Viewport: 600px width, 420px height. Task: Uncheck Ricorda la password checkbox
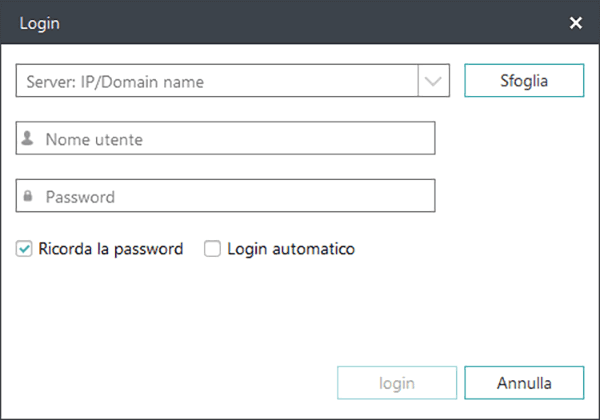point(24,249)
